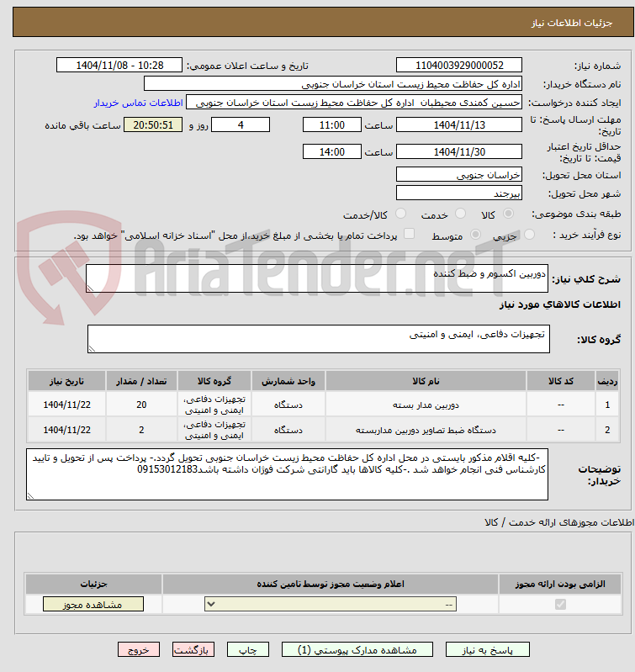
Task: Click the price validity date 1404/11/30
Action: click(x=459, y=151)
